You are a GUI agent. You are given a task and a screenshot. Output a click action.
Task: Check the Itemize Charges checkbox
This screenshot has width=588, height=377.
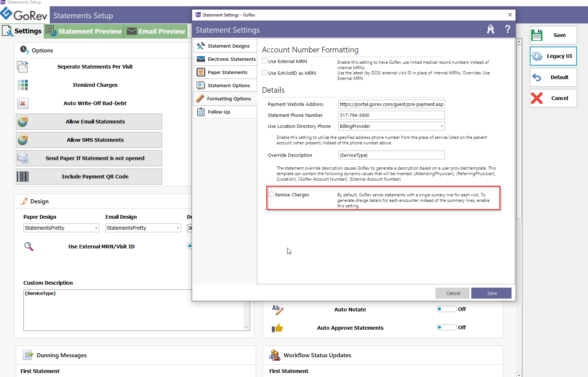coord(271,195)
